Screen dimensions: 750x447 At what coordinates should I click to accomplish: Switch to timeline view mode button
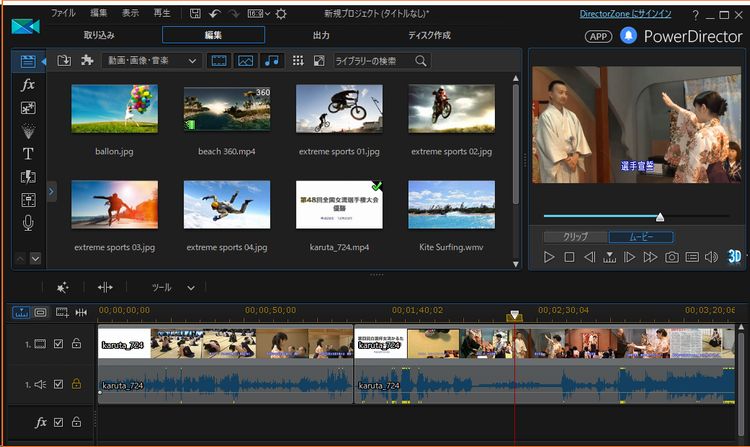click(21, 312)
